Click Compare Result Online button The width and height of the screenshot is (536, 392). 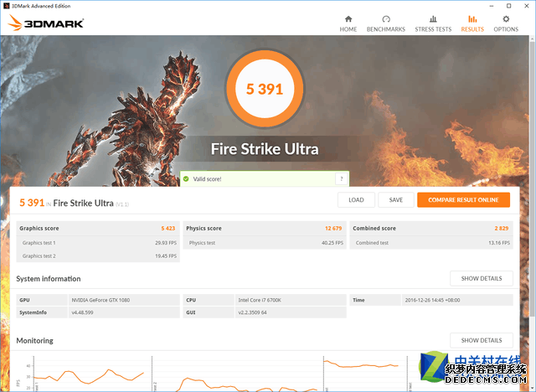click(x=463, y=200)
